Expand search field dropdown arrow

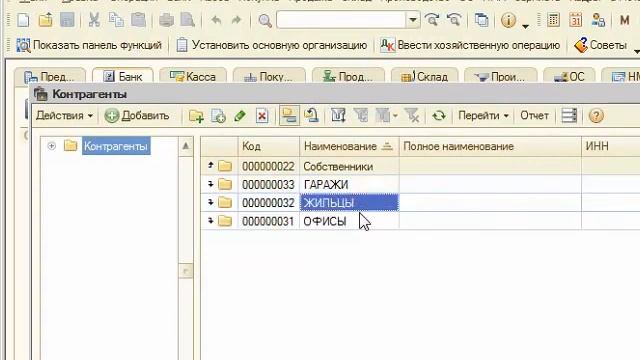click(x=413, y=20)
